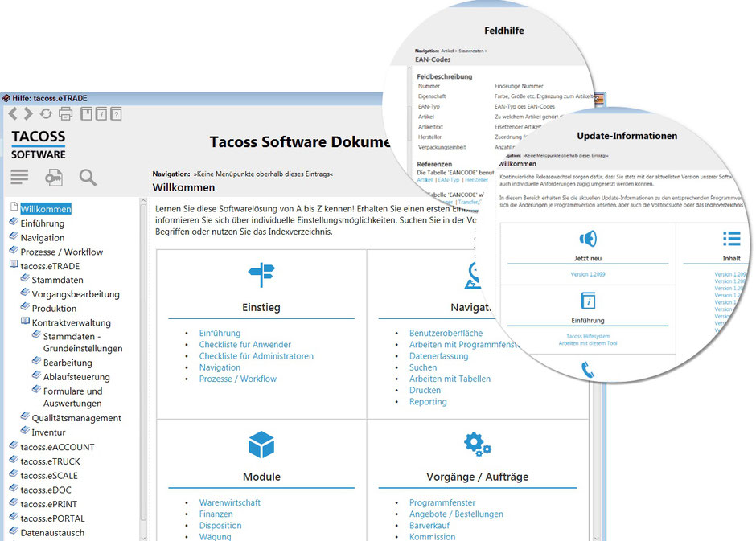The width and height of the screenshot is (756, 541).
Task: Expand the tacoss.eTRADE book node icon
Action: (x=14, y=264)
